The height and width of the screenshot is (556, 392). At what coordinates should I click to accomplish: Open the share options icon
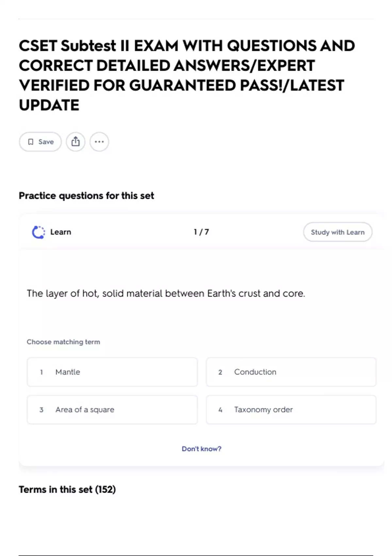click(75, 142)
